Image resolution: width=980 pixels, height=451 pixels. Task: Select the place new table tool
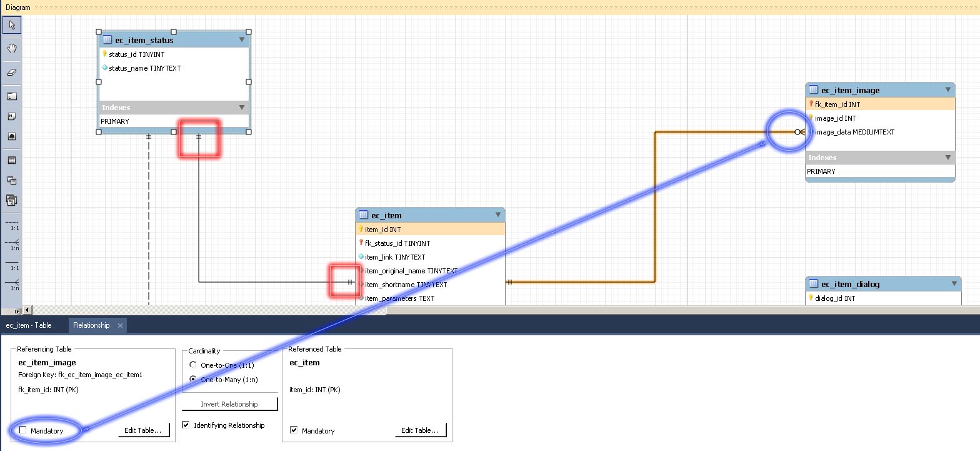[x=12, y=161]
